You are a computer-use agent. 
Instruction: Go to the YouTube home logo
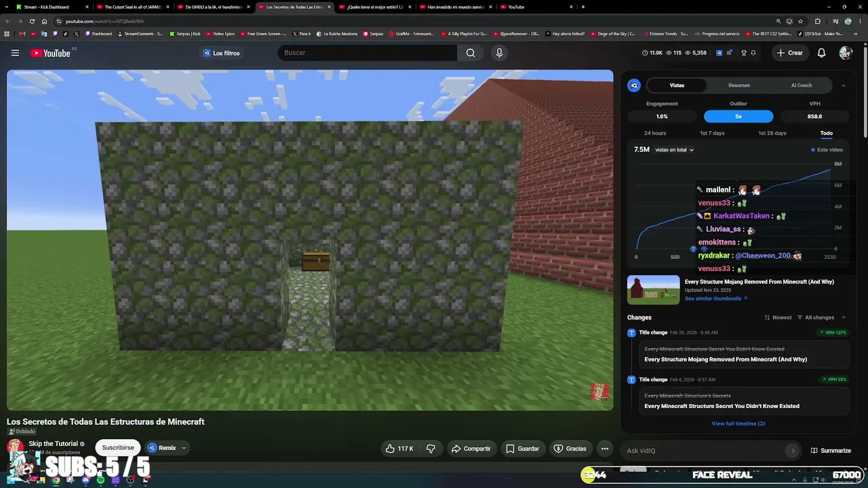tap(50, 53)
